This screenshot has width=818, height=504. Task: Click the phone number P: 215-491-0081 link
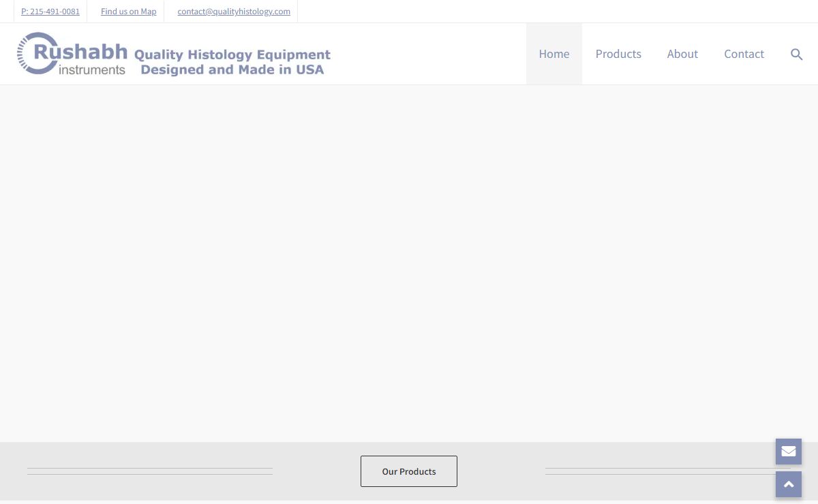tap(50, 12)
